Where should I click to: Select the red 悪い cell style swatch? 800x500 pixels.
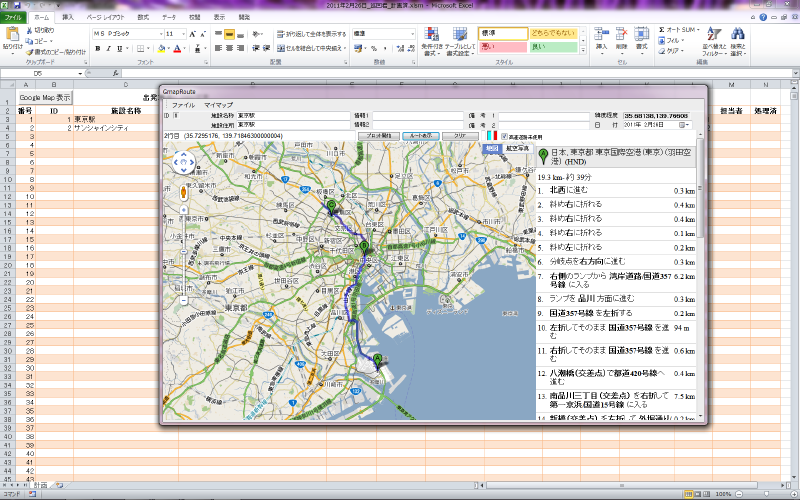click(501, 46)
